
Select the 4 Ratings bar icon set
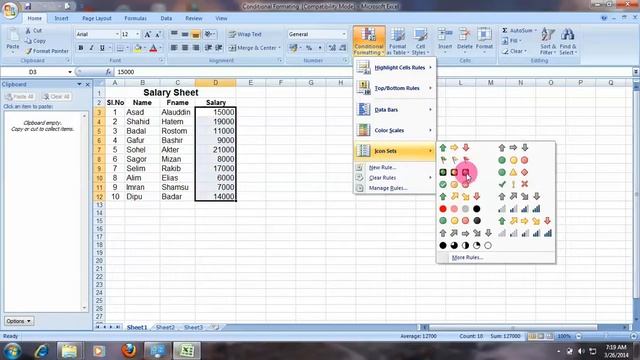(x=519, y=209)
